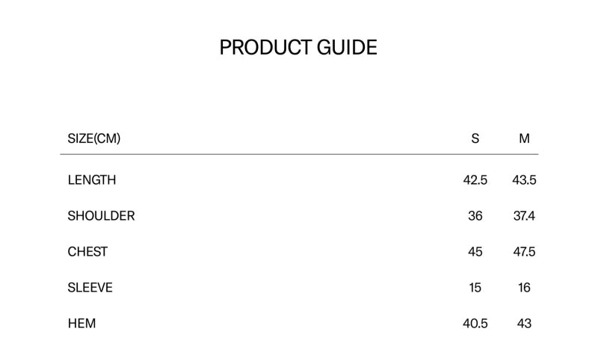Image resolution: width=598 pixels, height=364 pixels.
Task: Click the M size column header
Action: (525, 138)
